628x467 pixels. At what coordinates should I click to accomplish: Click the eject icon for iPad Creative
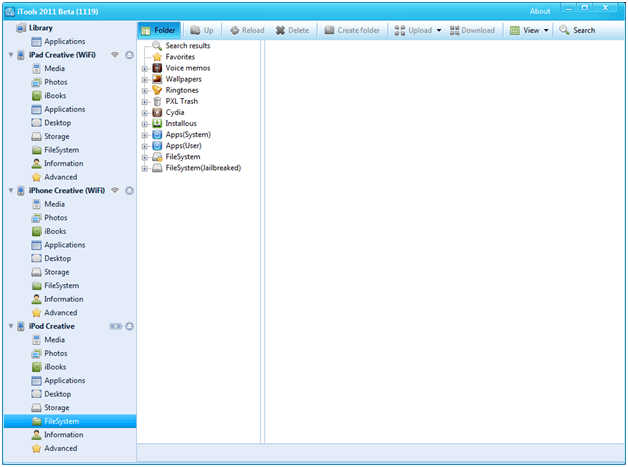[129, 55]
